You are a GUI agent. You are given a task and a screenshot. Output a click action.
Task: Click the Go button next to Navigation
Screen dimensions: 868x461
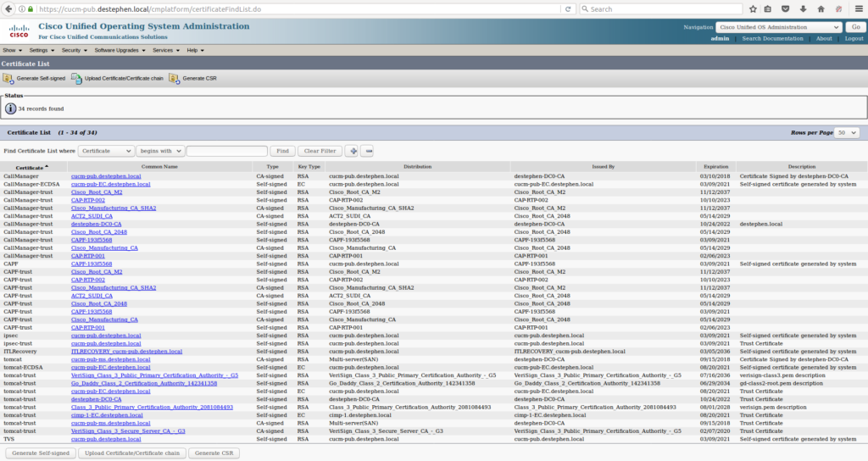(856, 27)
